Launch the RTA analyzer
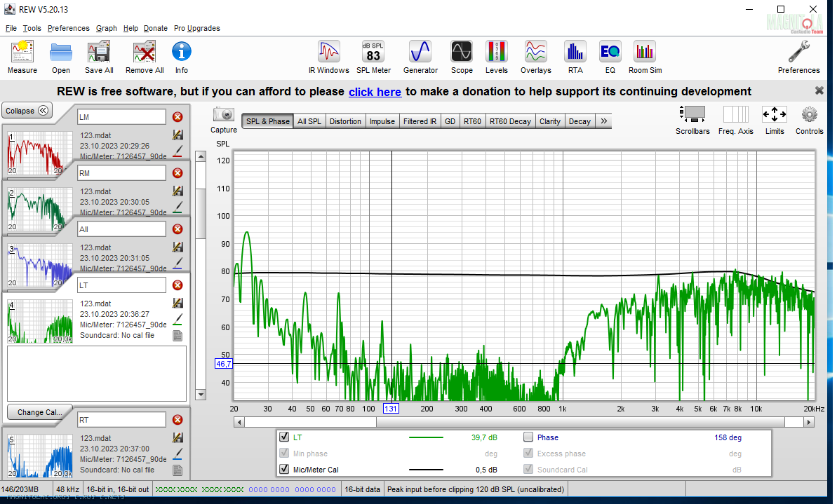837x504 pixels. [575, 52]
